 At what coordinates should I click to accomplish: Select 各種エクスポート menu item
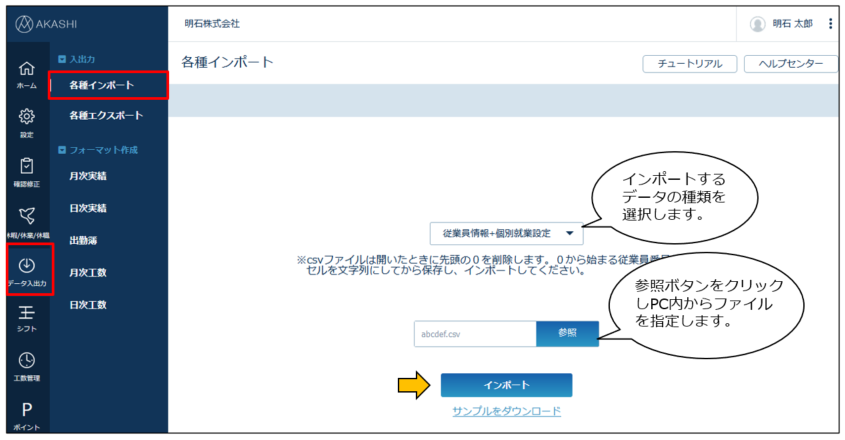(x=106, y=115)
